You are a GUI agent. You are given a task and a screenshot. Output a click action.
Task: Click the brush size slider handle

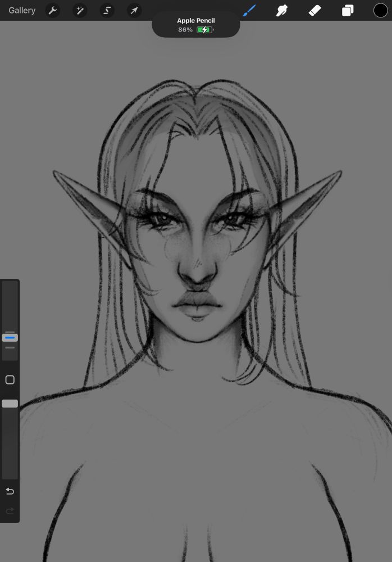coord(10,338)
